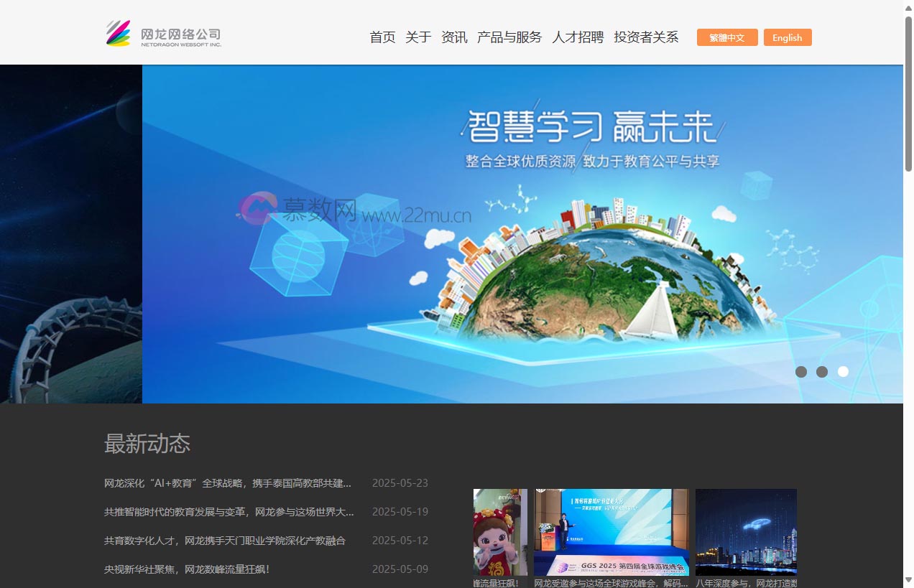Open the 人才招聘 navigation menu item

tap(578, 37)
